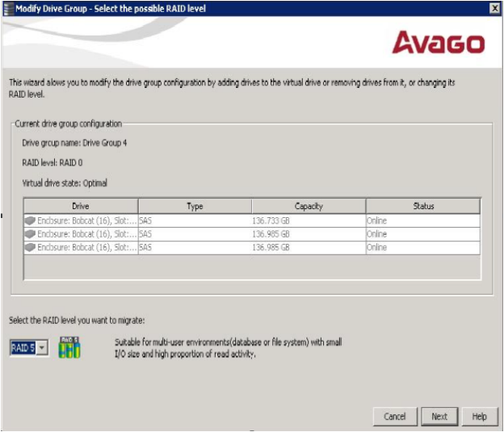Click the Capacity column header
Screen dimensions: 504x432
click(x=309, y=206)
